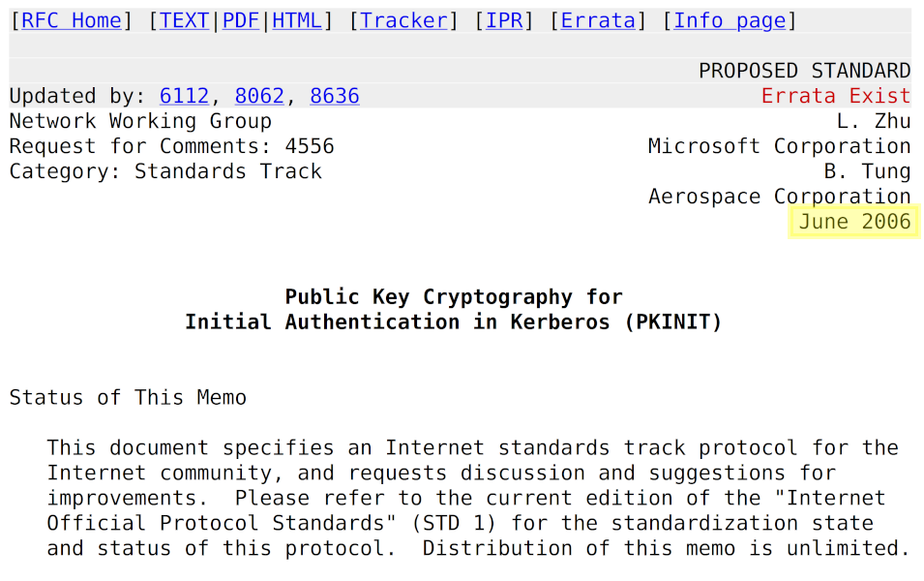Viewport: 924px width, 581px height.
Task: Open the Info page link
Action: pyautogui.click(x=730, y=20)
